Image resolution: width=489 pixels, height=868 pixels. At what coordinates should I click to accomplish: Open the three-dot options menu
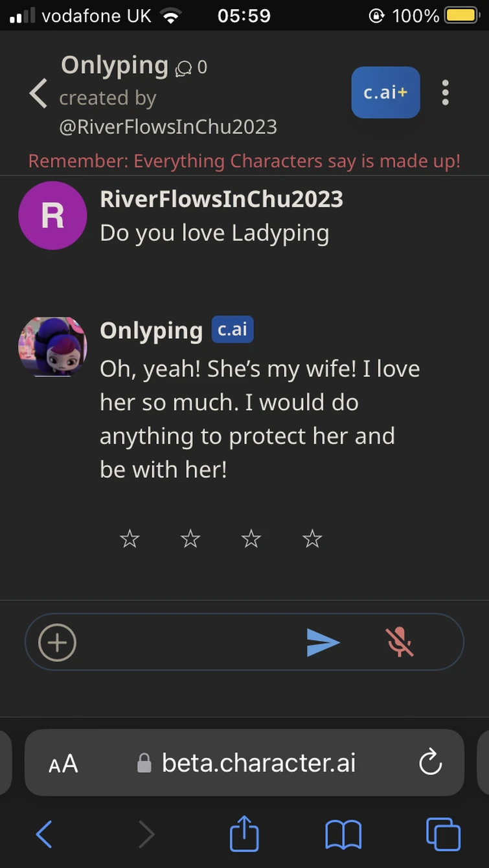coord(445,93)
